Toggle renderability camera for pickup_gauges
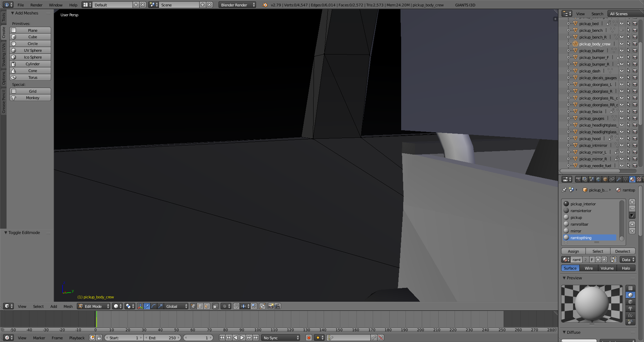Viewport: 644px width, 342px height. [x=635, y=118]
